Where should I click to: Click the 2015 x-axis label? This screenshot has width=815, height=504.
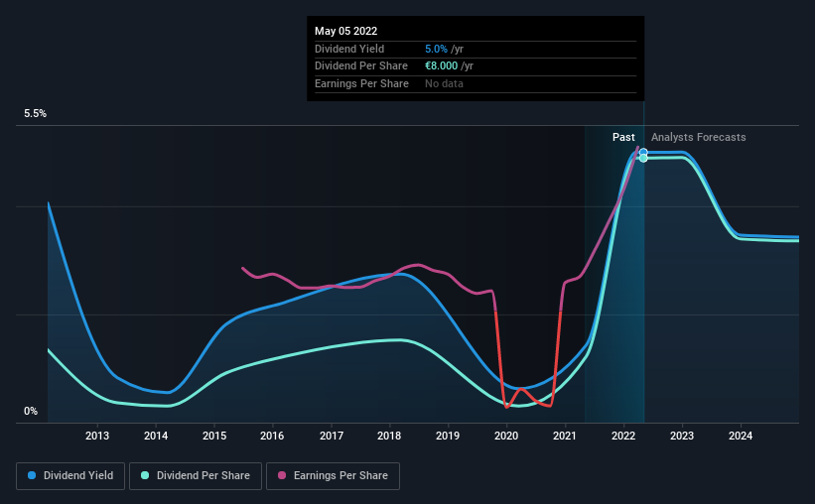[214, 436]
